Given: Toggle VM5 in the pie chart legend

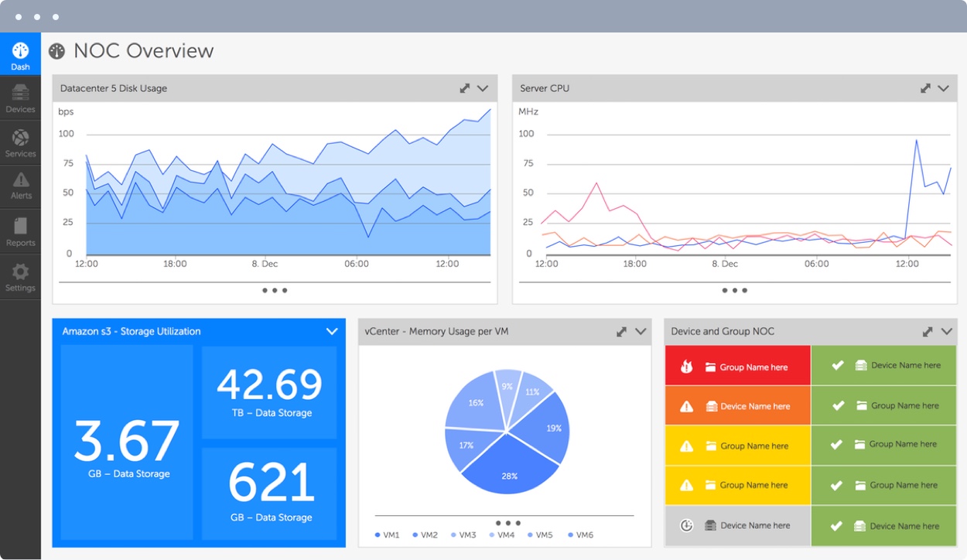Looking at the screenshot, I should pyautogui.click(x=540, y=534).
